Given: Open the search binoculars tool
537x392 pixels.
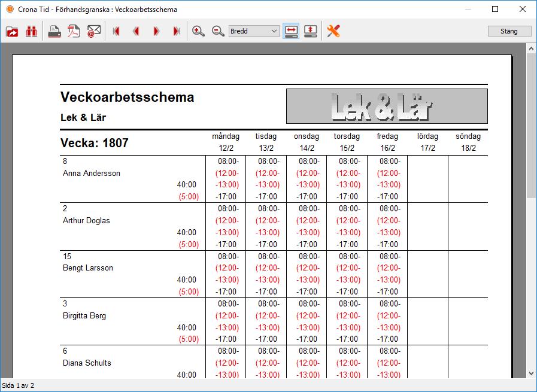Looking at the screenshot, I should 32,32.
